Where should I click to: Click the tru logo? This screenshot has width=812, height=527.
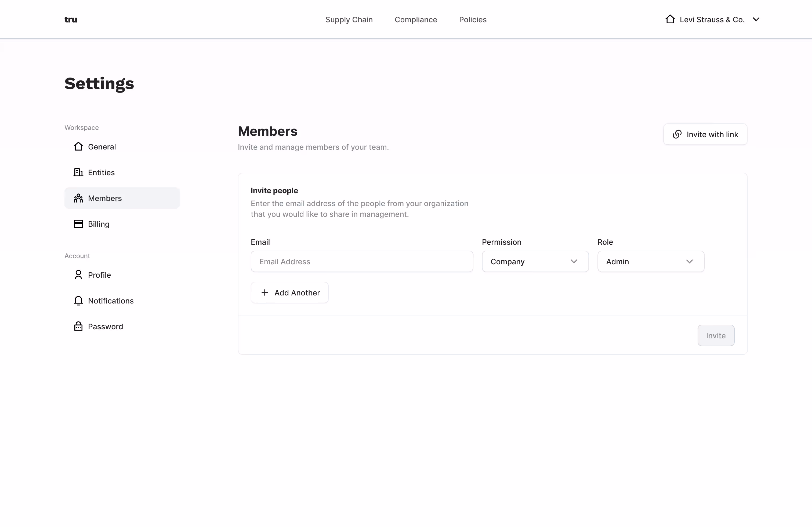coord(71,19)
